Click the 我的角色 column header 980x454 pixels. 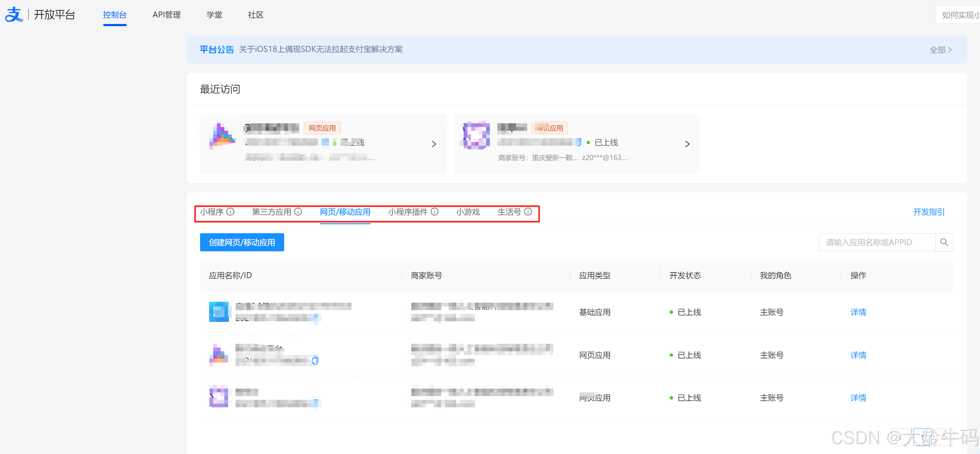775,275
